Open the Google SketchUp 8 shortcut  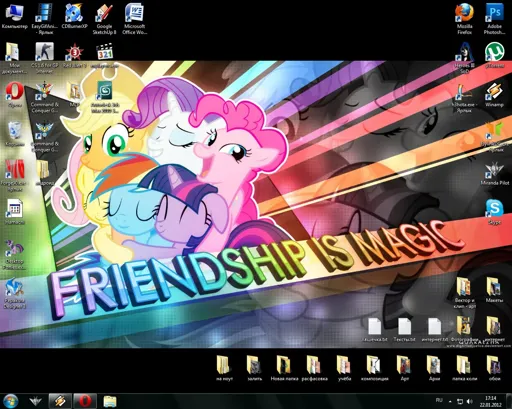click(x=104, y=19)
